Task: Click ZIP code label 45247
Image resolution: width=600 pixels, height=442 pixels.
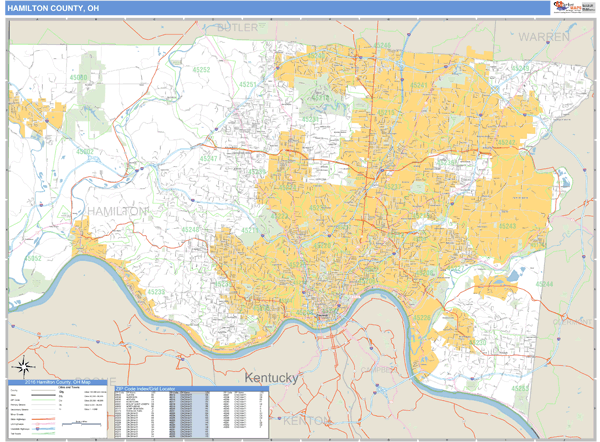Action: [x=210, y=158]
